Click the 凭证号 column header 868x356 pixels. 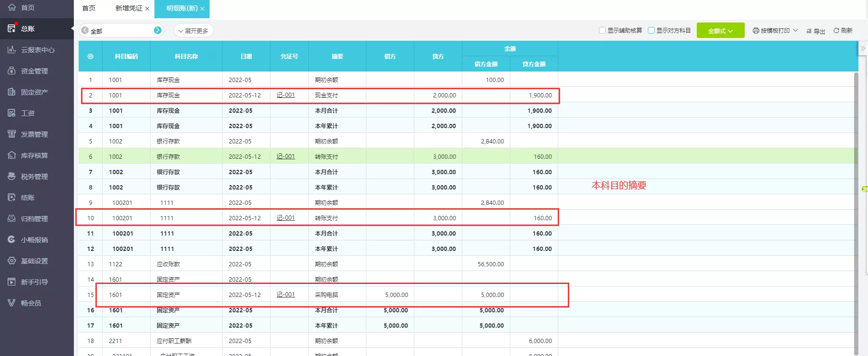point(289,57)
